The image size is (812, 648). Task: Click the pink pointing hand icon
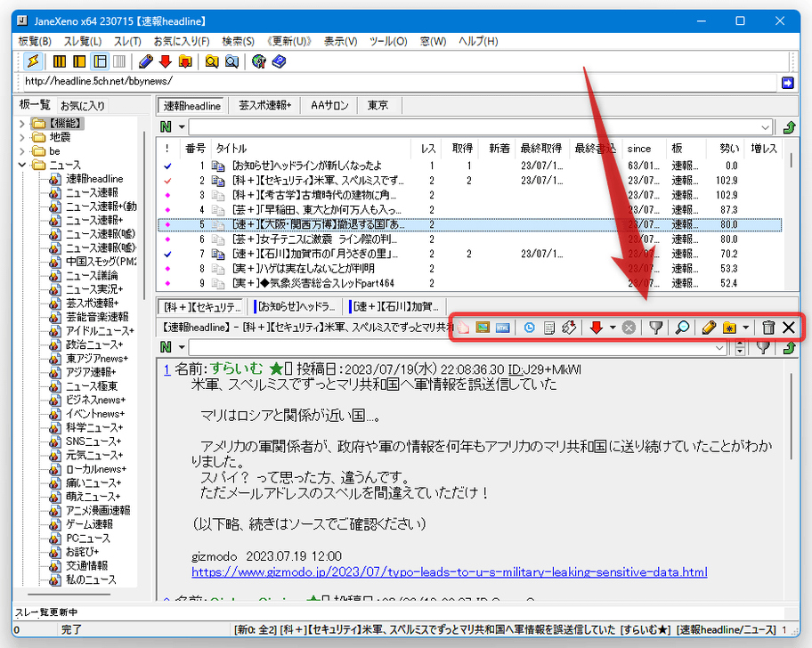(463, 327)
